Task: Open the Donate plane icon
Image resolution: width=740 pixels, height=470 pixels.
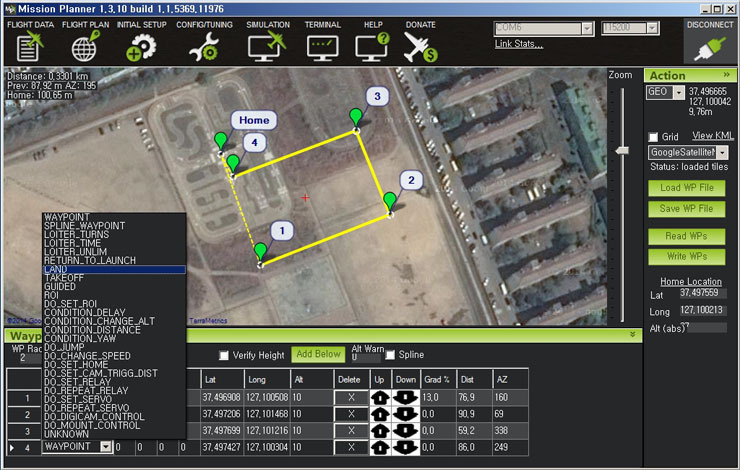Action: click(x=420, y=48)
